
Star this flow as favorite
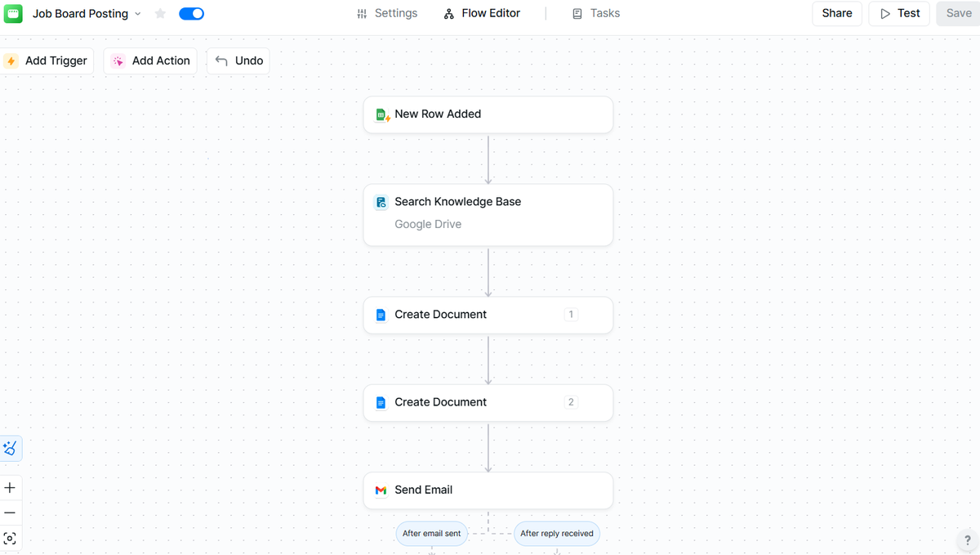pos(160,14)
